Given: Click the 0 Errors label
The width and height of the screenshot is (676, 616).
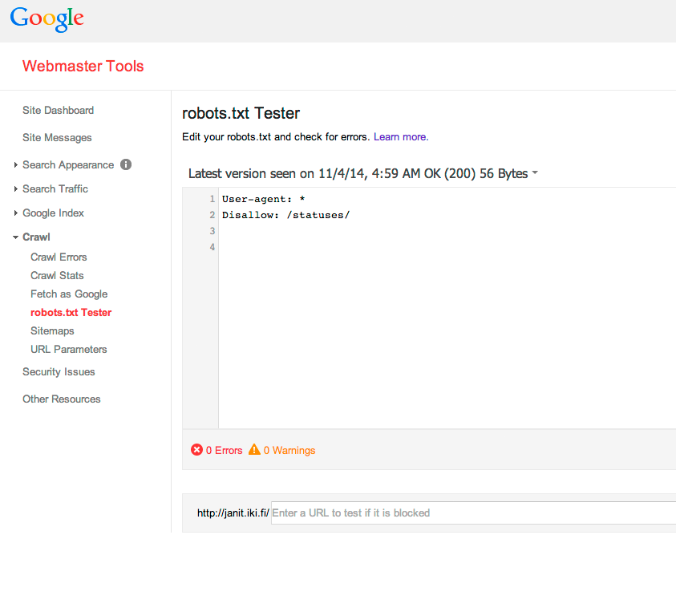Looking at the screenshot, I should [225, 450].
